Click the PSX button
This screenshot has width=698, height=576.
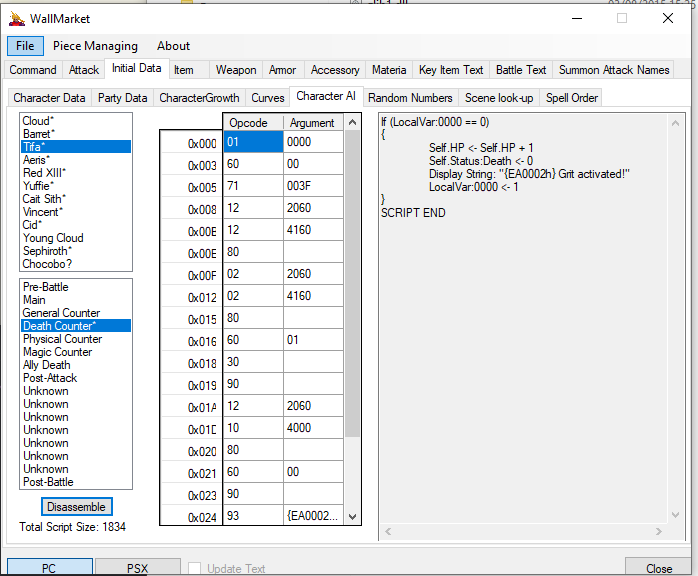[x=138, y=568]
